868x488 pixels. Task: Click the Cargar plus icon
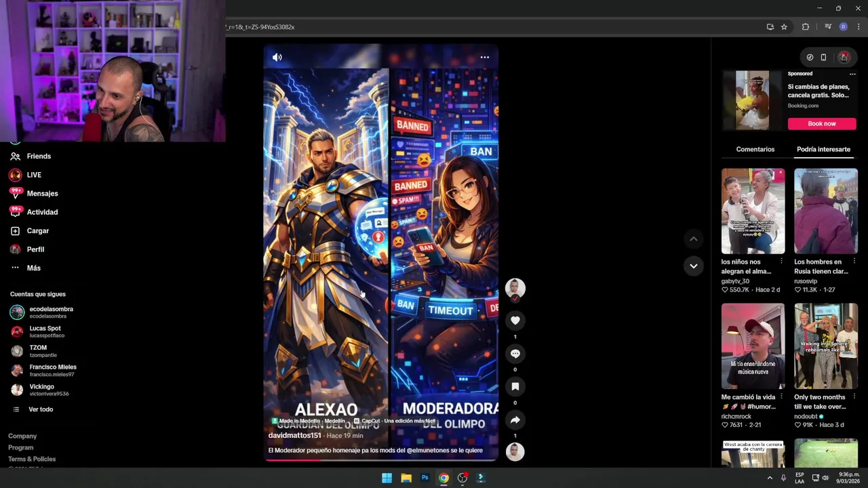tap(15, 231)
